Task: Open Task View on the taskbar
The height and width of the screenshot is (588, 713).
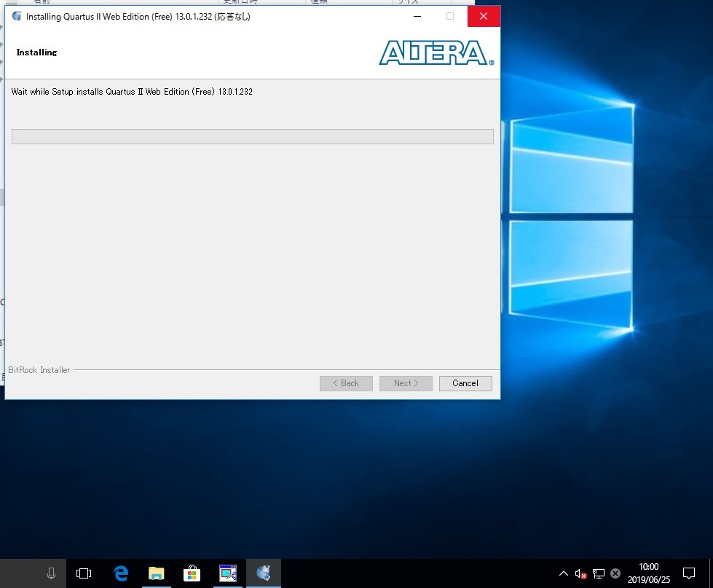Action: coord(84,573)
